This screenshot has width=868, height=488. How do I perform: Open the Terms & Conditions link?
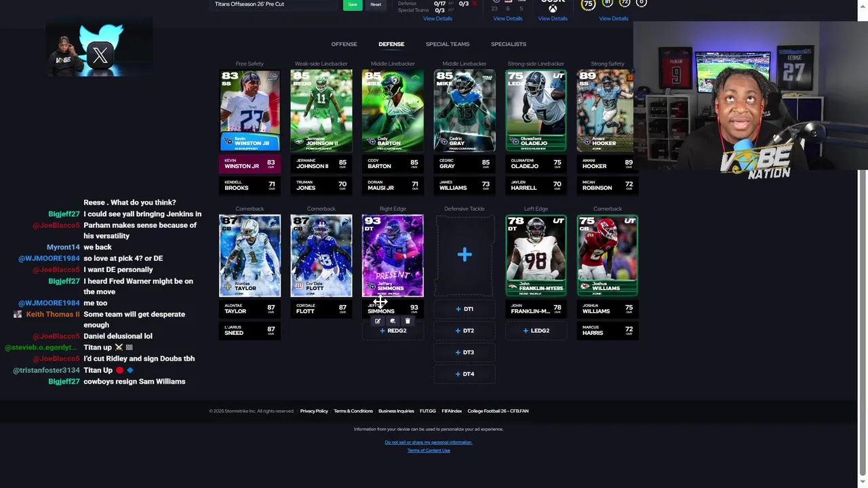point(353,411)
